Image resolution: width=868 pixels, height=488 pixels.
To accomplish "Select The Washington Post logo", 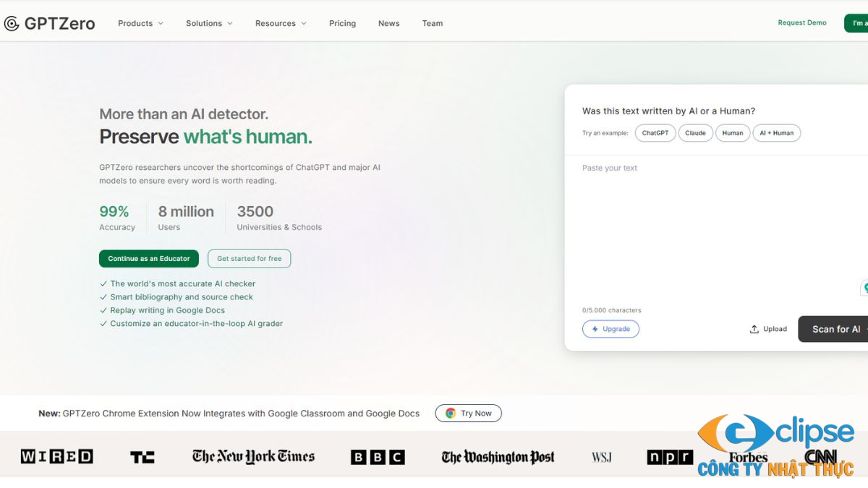I will pyautogui.click(x=498, y=457).
